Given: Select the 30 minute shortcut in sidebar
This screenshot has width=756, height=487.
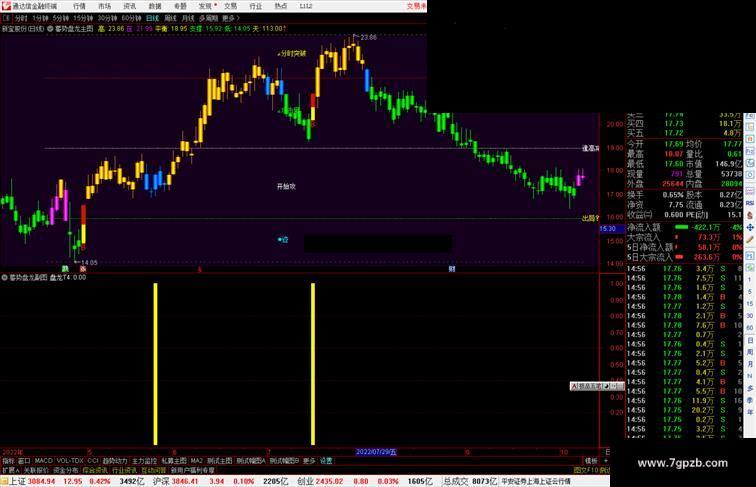Looking at the screenshot, I should (750, 316).
